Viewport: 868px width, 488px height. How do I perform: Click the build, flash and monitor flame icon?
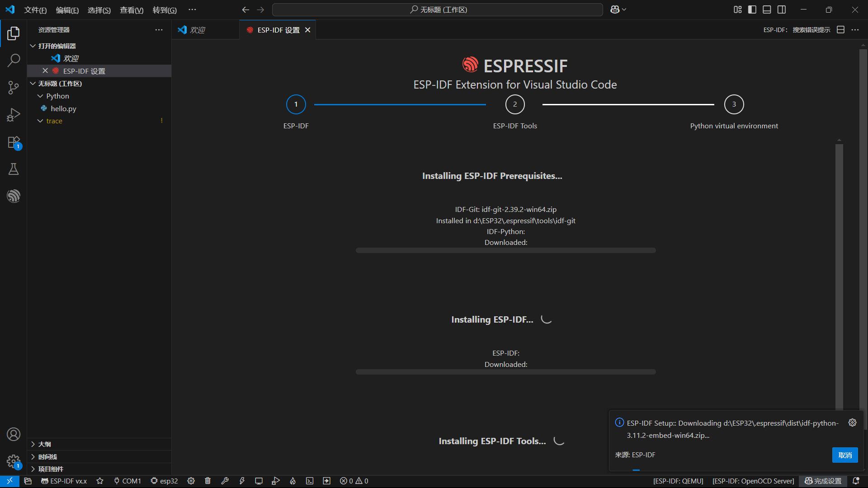pyautogui.click(x=293, y=481)
